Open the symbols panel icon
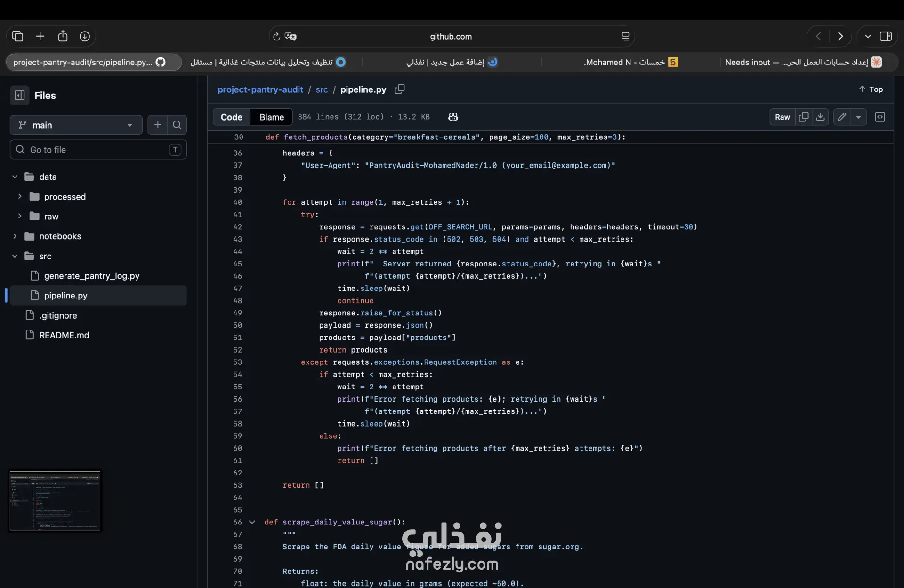Viewport: 904px width, 588px height. tap(880, 117)
